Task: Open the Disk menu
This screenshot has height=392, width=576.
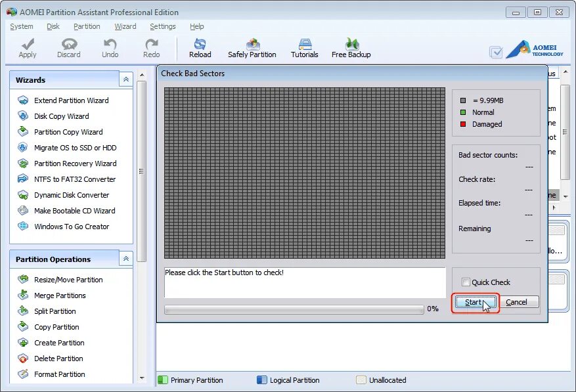Action: tap(53, 26)
